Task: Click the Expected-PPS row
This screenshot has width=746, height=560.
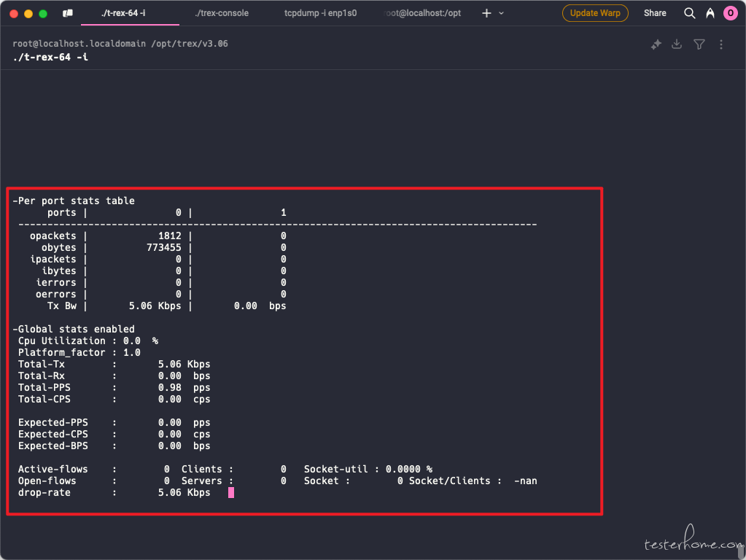Action: coord(114,422)
